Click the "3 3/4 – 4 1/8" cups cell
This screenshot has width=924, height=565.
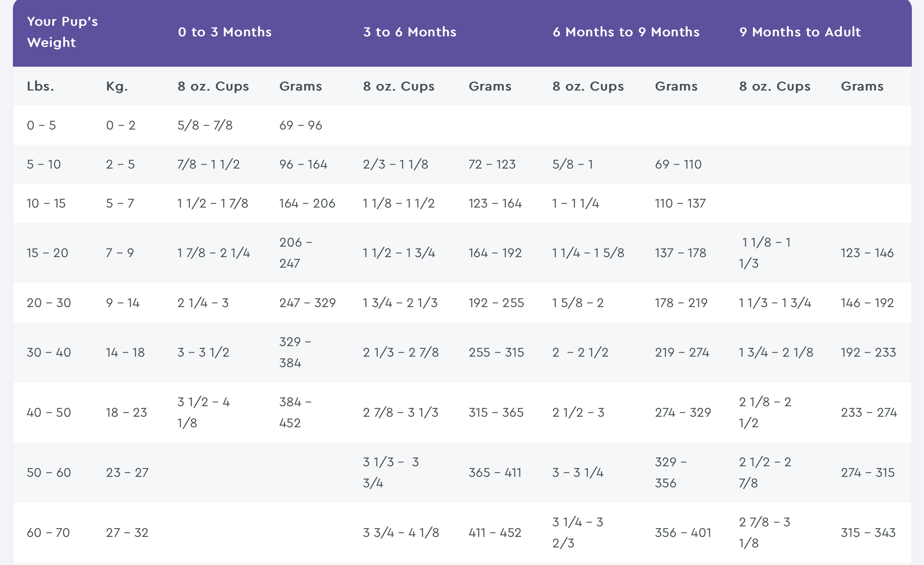click(401, 533)
